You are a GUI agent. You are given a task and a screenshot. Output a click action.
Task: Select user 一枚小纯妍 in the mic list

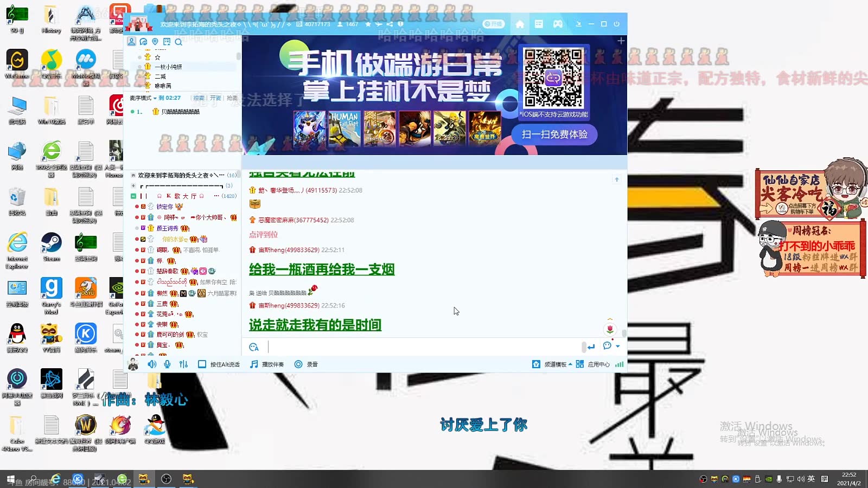pos(168,67)
